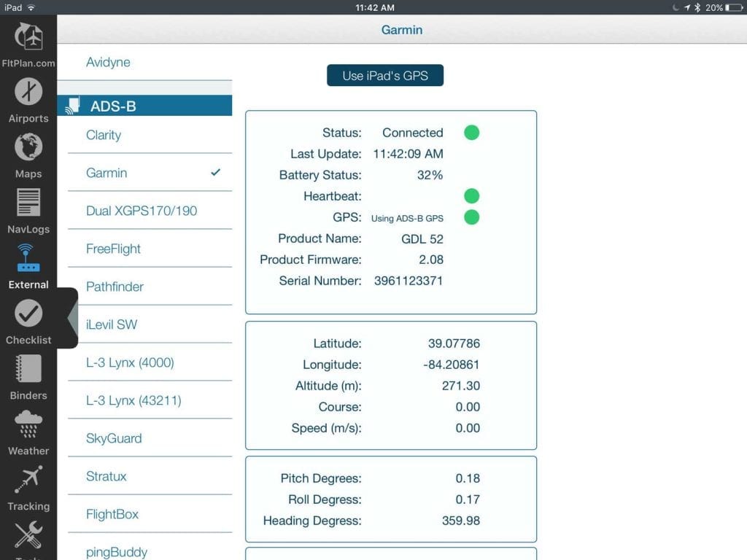Click the Serial Number value 3961123371
Screen dimensions: 747x560
[x=409, y=281]
